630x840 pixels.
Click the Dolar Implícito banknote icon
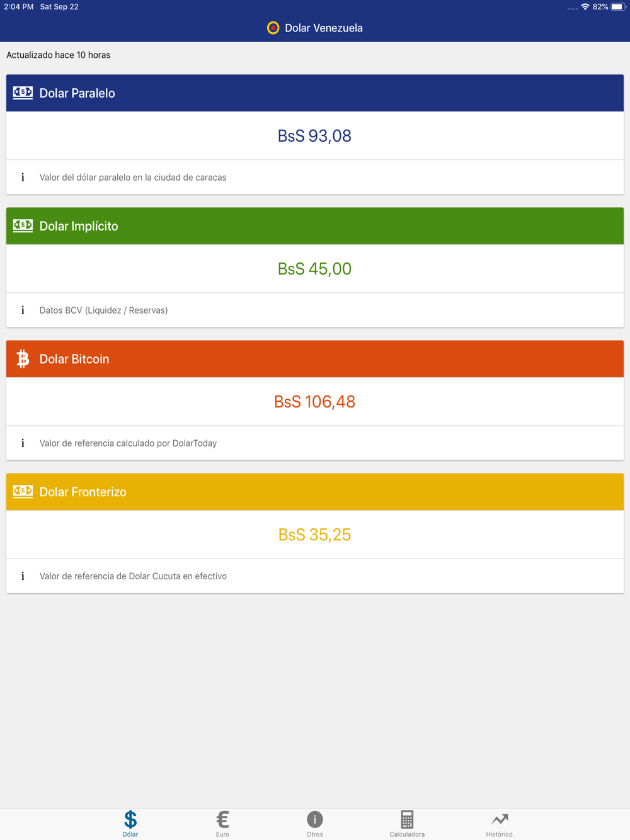[x=23, y=225]
